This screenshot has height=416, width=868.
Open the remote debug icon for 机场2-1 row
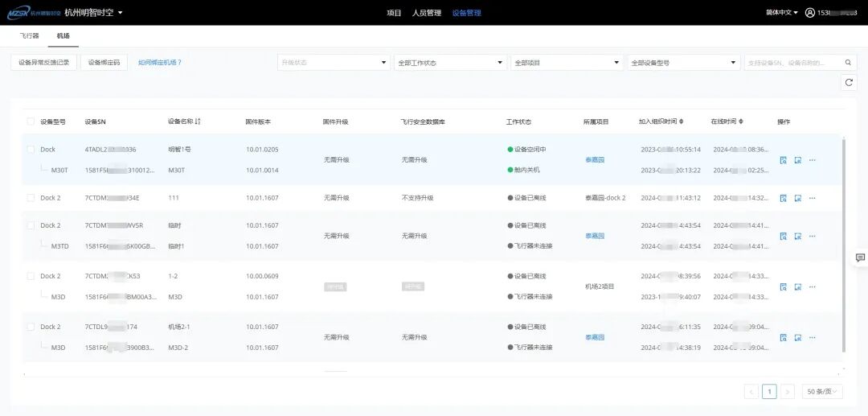[798, 337]
